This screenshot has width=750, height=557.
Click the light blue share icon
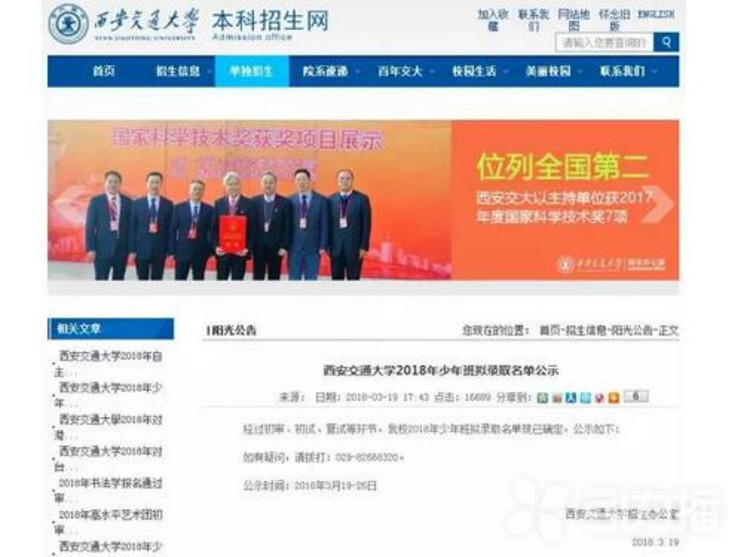click(x=585, y=397)
